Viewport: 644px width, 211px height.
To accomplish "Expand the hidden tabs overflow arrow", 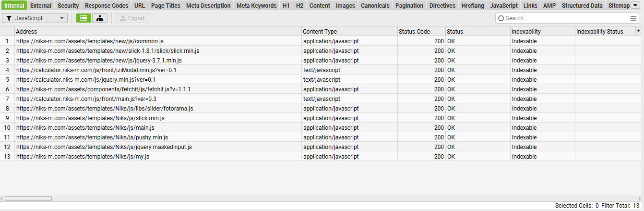I will pyautogui.click(x=635, y=5).
